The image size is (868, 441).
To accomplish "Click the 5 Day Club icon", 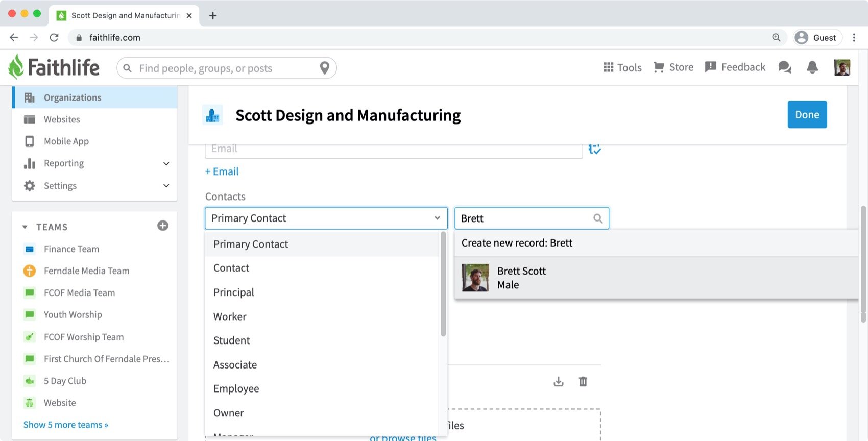I will click(30, 381).
